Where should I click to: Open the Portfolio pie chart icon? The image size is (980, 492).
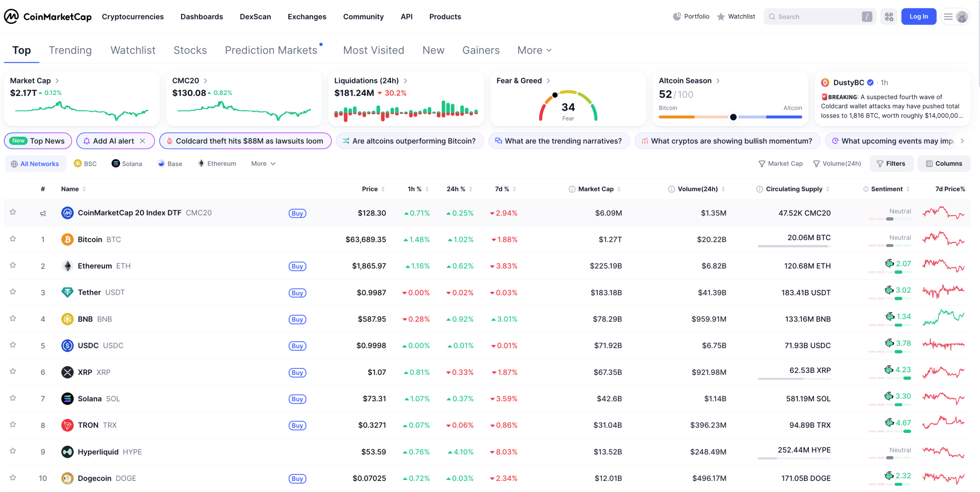pyautogui.click(x=677, y=16)
